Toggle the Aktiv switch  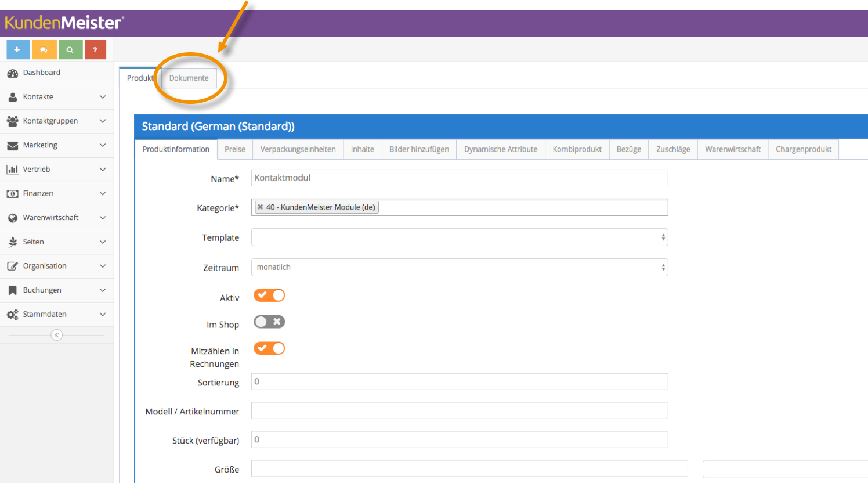[x=269, y=295]
